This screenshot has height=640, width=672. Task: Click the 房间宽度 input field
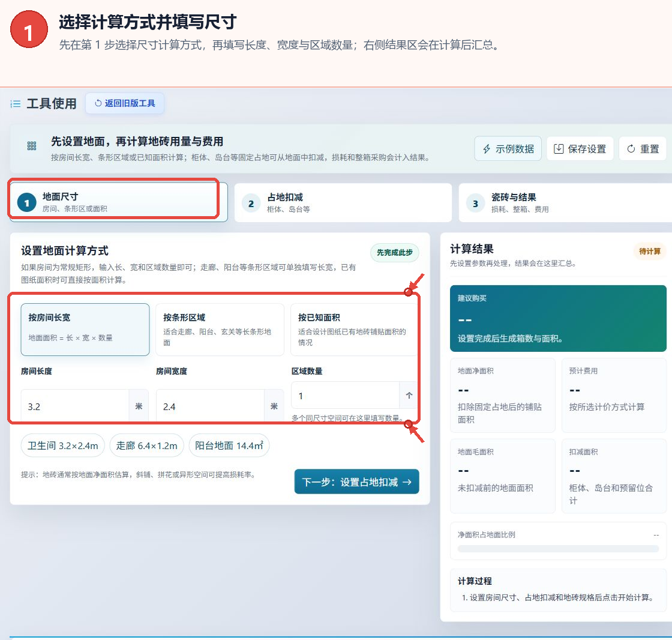tap(210, 406)
